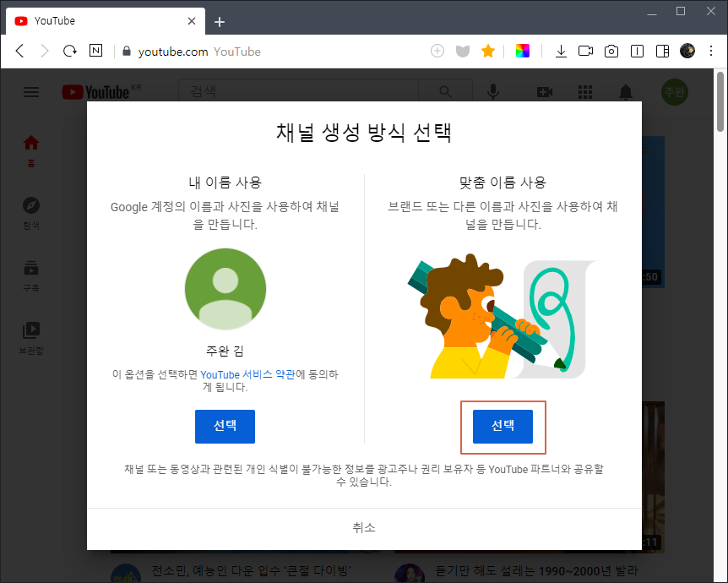This screenshot has height=583, width=728.
Task: Click the 내 이름 사용 heading
Action: (x=225, y=183)
